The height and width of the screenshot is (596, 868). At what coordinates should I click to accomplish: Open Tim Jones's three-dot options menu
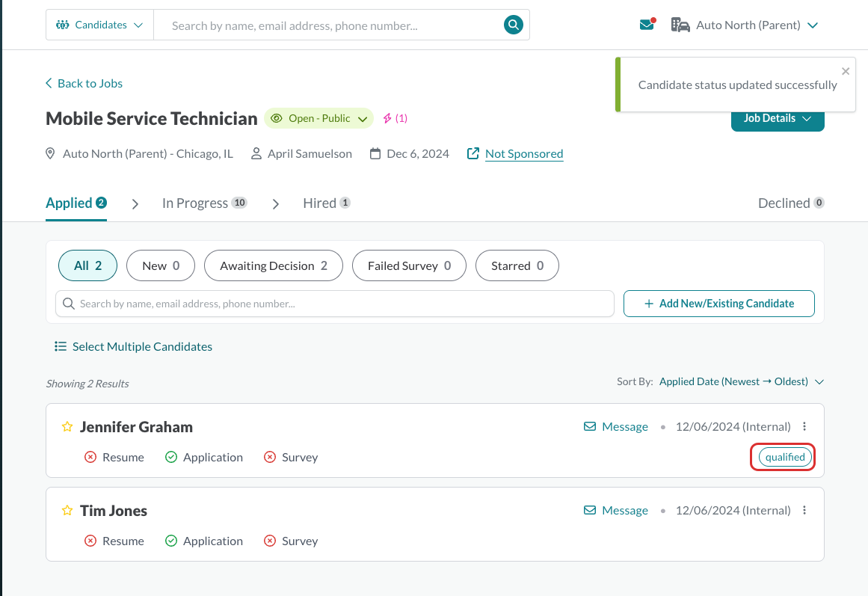[x=804, y=510]
